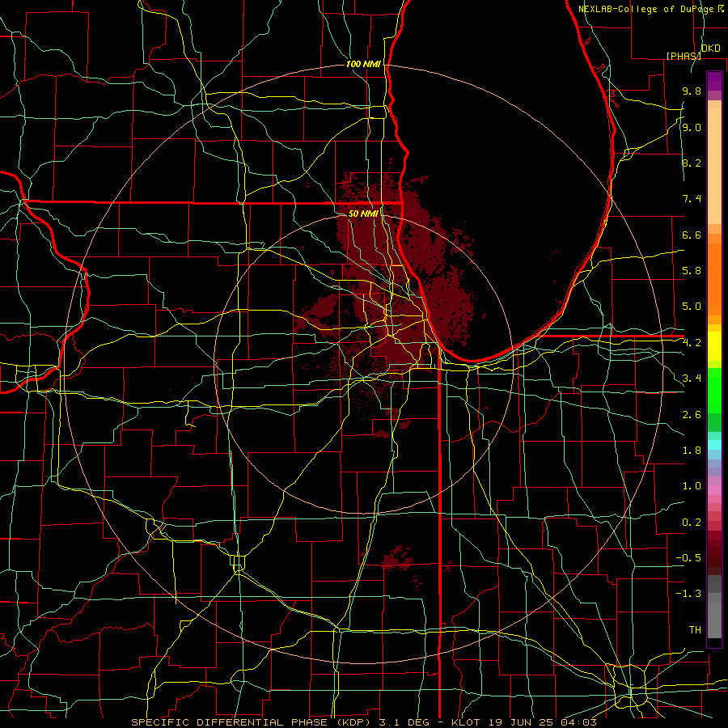Click the 5.8 scale value
728x728 pixels.
tap(692, 271)
